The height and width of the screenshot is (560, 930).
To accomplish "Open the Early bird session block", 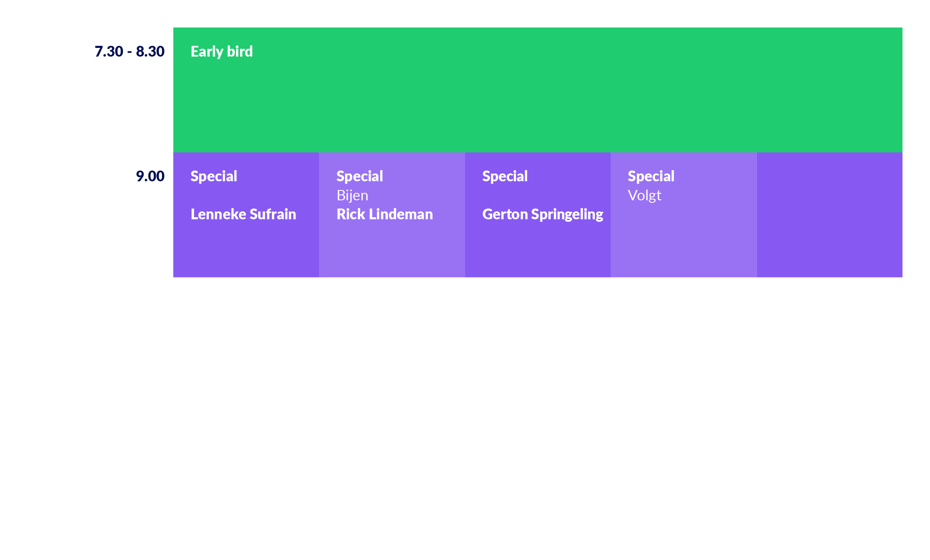I will (537, 90).
